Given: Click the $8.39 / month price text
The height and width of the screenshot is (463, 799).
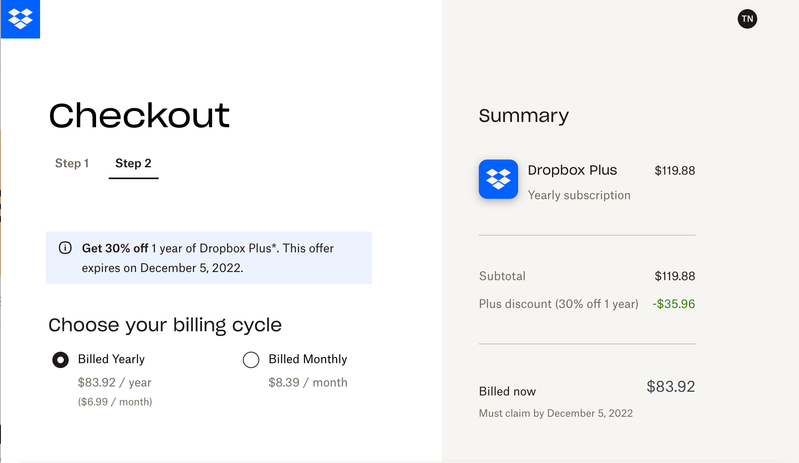Looking at the screenshot, I should click(308, 382).
